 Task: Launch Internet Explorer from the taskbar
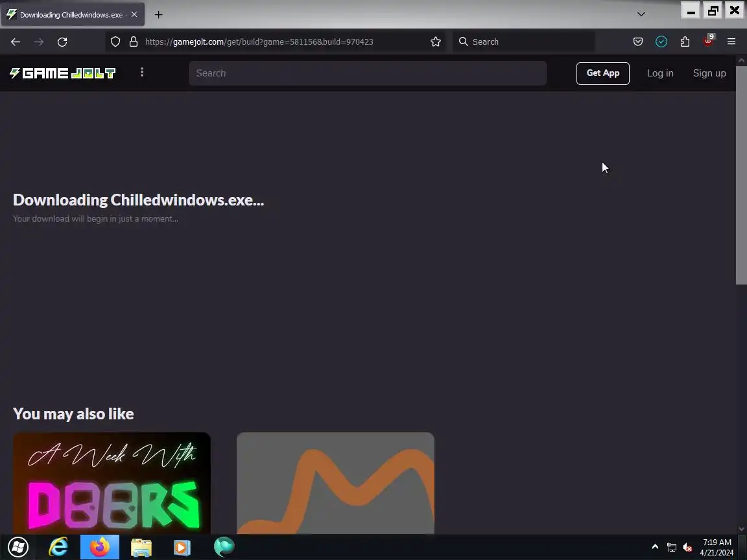pyautogui.click(x=58, y=546)
